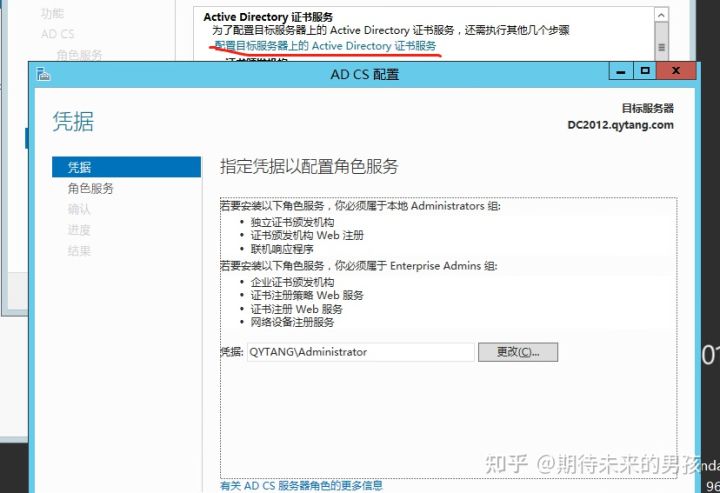Click 证书颁发机构 Web 注册 list entry
Screen dimensions: 720x493
pos(307,235)
